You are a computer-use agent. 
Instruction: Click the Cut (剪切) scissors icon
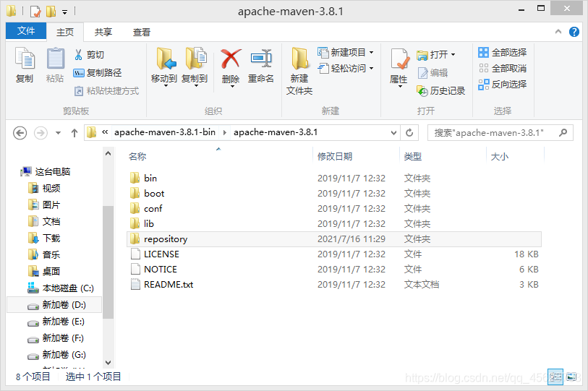tap(78, 55)
